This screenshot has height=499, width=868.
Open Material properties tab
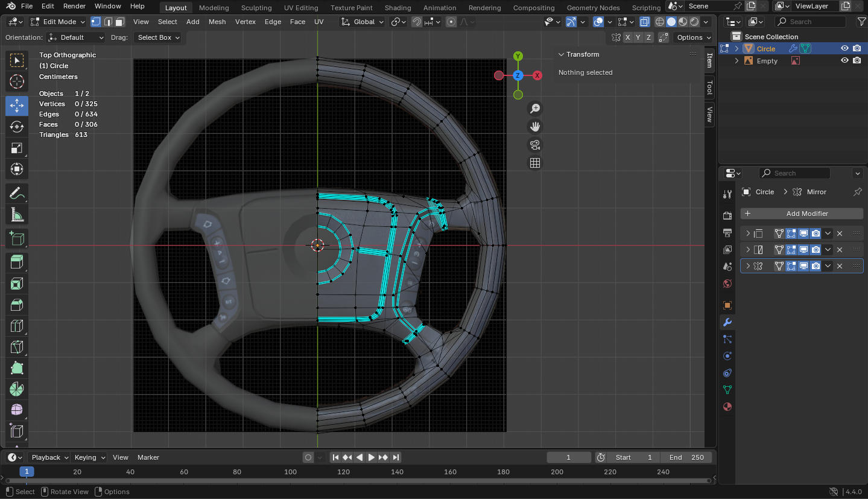point(727,407)
